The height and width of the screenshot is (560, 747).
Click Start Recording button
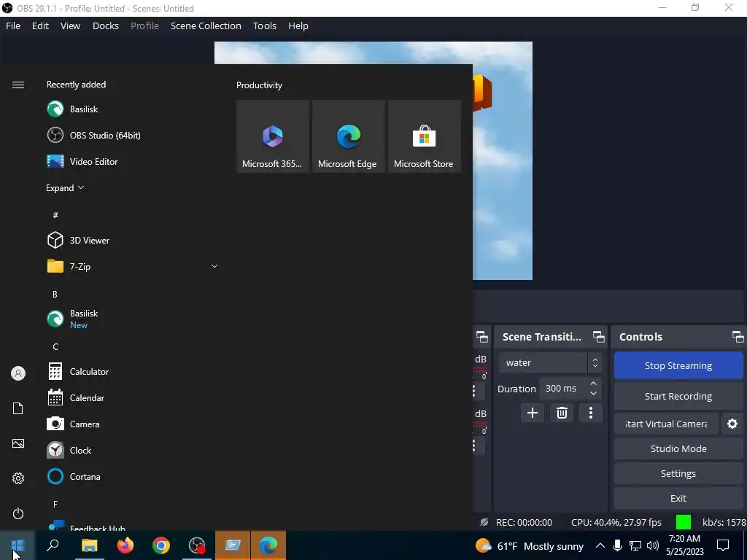pos(678,396)
